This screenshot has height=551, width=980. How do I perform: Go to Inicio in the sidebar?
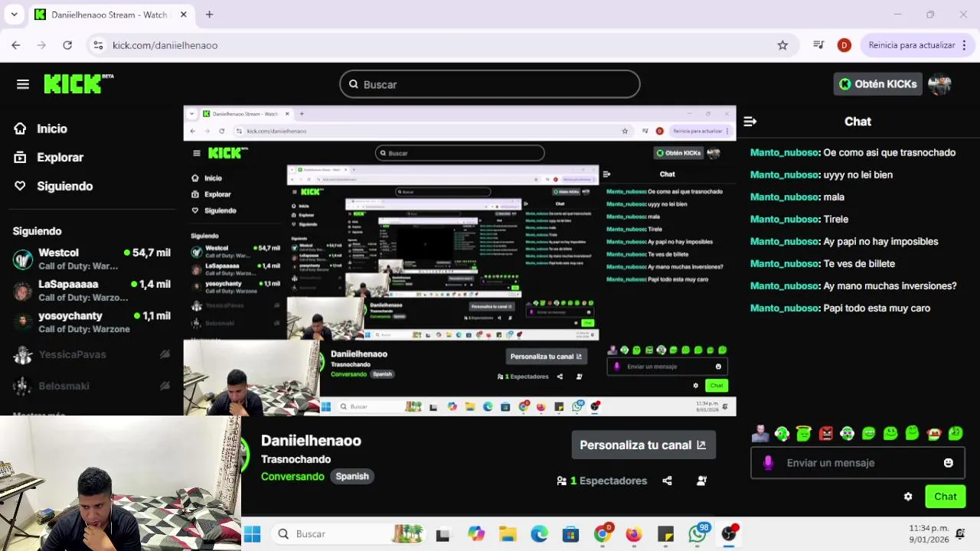click(x=52, y=129)
